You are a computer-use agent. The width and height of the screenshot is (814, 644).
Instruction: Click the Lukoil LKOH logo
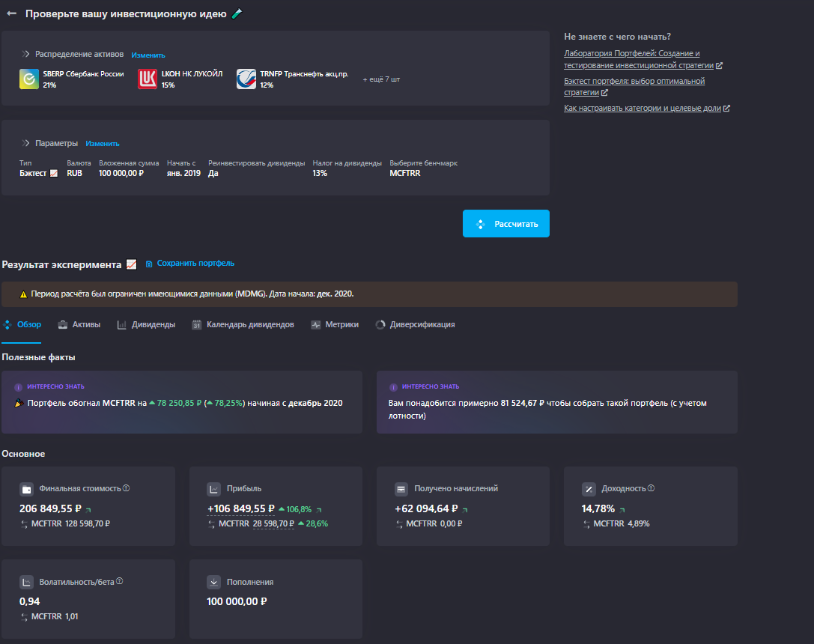(148, 79)
